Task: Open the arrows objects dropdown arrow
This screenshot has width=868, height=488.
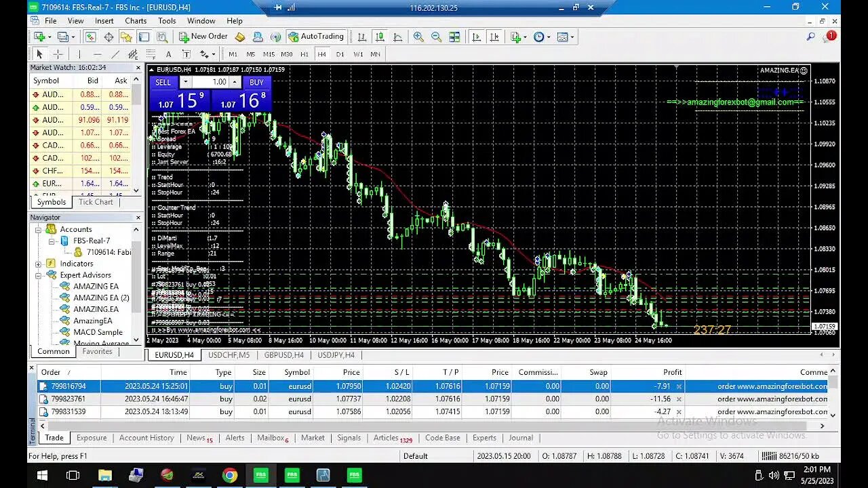Action: point(213,54)
